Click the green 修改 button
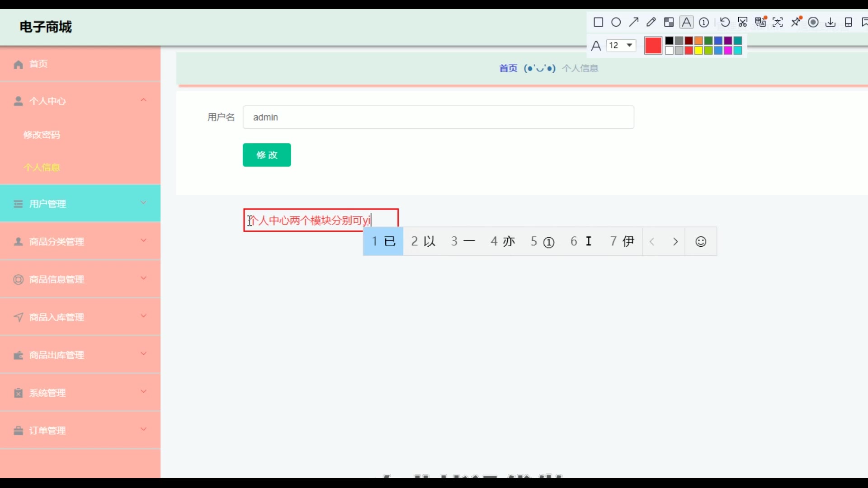The height and width of the screenshot is (488, 868). [x=267, y=155]
